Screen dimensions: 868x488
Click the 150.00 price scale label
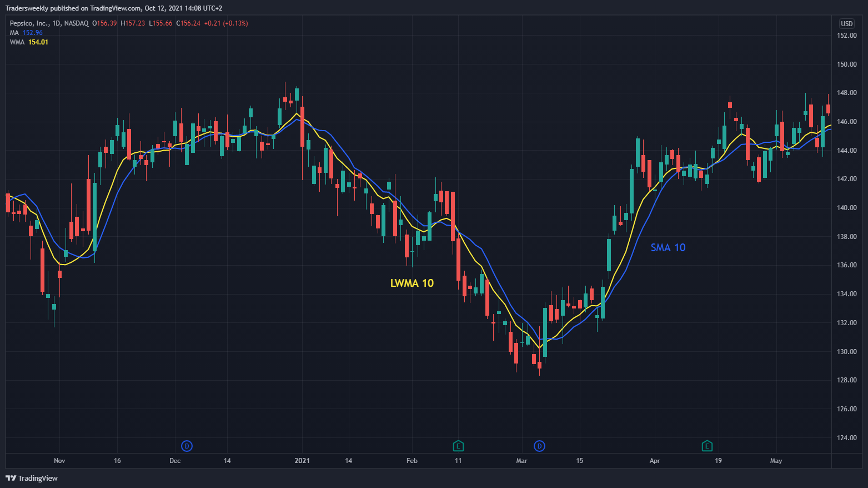(847, 64)
